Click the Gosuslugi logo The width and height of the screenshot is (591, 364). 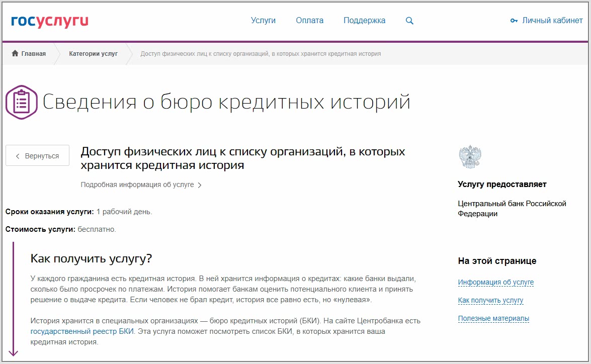pyautogui.click(x=50, y=21)
